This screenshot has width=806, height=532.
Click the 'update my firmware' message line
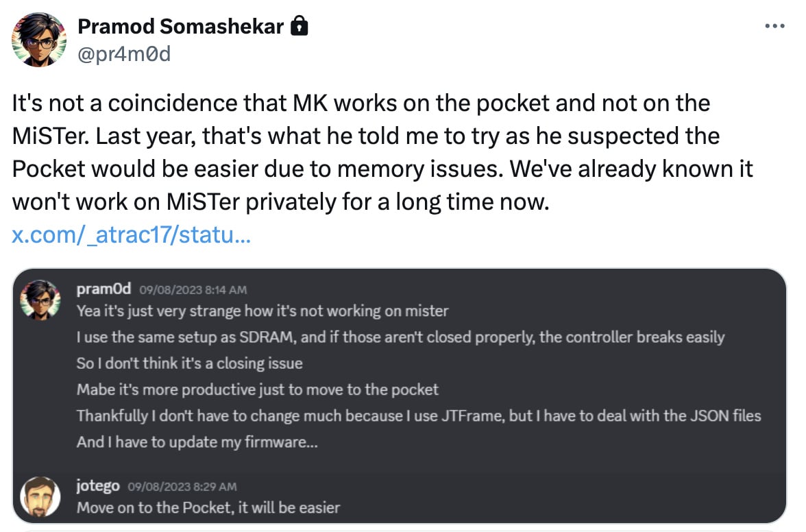pyautogui.click(x=197, y=442)
